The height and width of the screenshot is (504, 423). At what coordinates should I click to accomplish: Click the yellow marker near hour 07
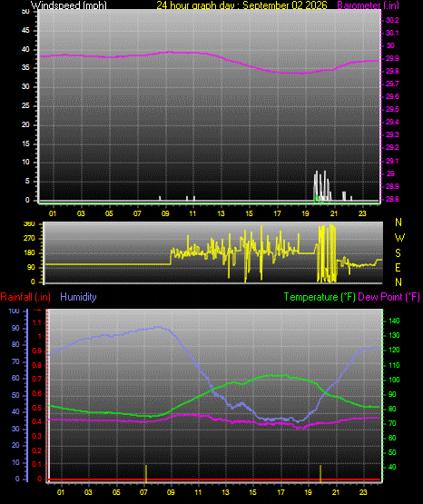click(x=146, y=473)
